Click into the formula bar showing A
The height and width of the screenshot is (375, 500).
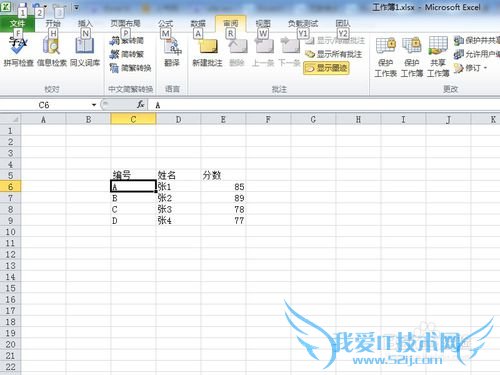click(325, 105)
